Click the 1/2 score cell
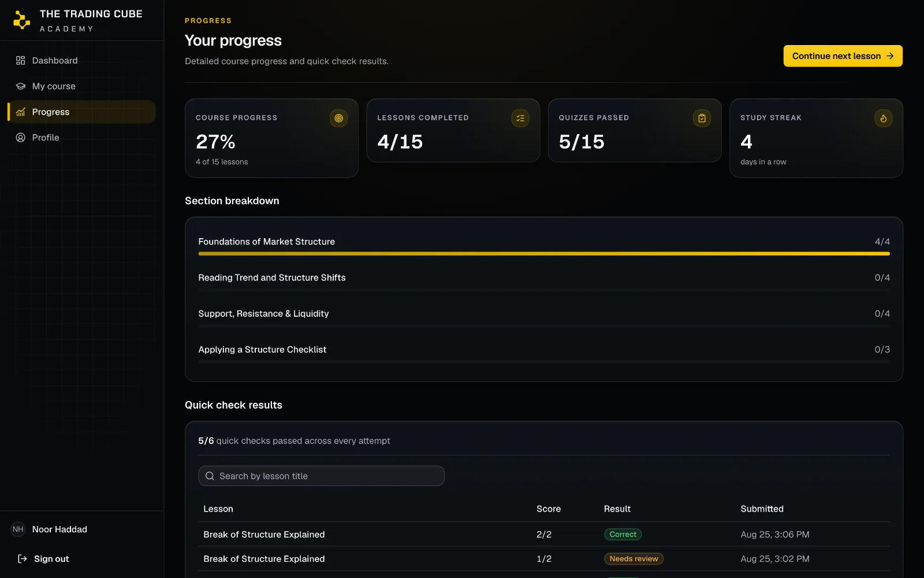The image size is (924, 578). tap(544, 559)
